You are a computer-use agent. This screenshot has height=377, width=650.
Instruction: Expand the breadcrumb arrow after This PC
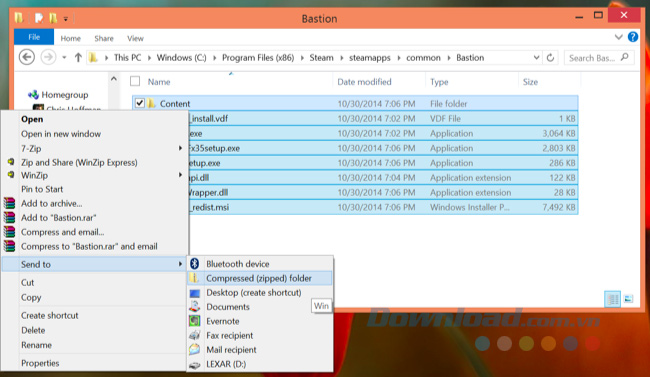149,58
